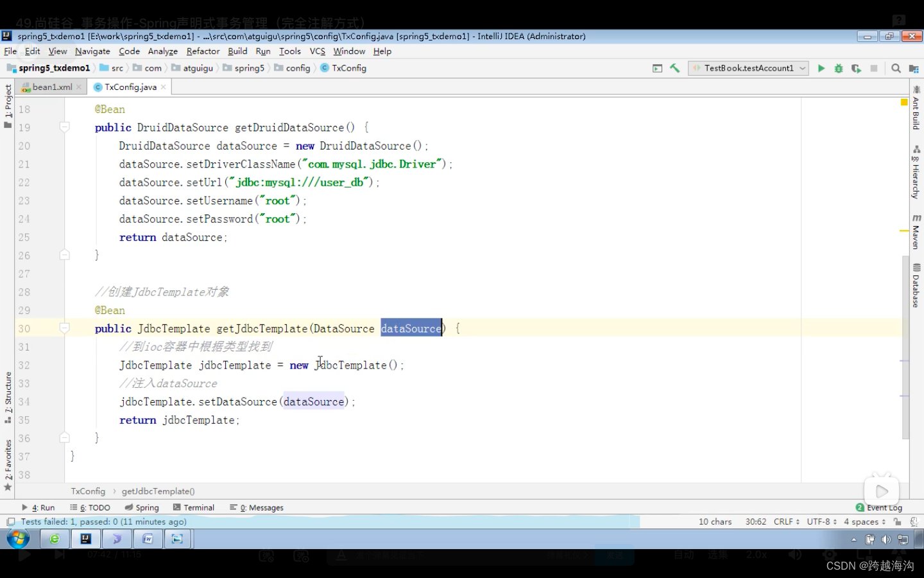Click the inspections profile icon at status bar end
Image resolution: width=924 pixels, height=578 pixels.
tap(914, 521)
